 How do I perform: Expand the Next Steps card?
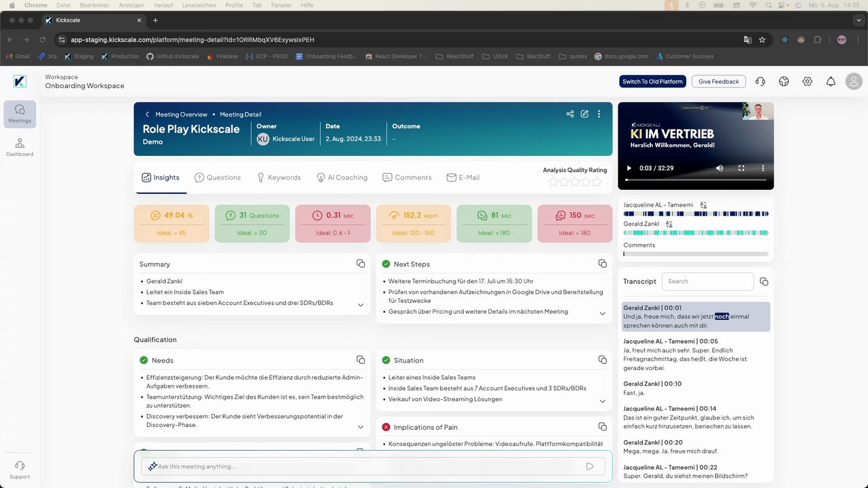click(602, 313)
